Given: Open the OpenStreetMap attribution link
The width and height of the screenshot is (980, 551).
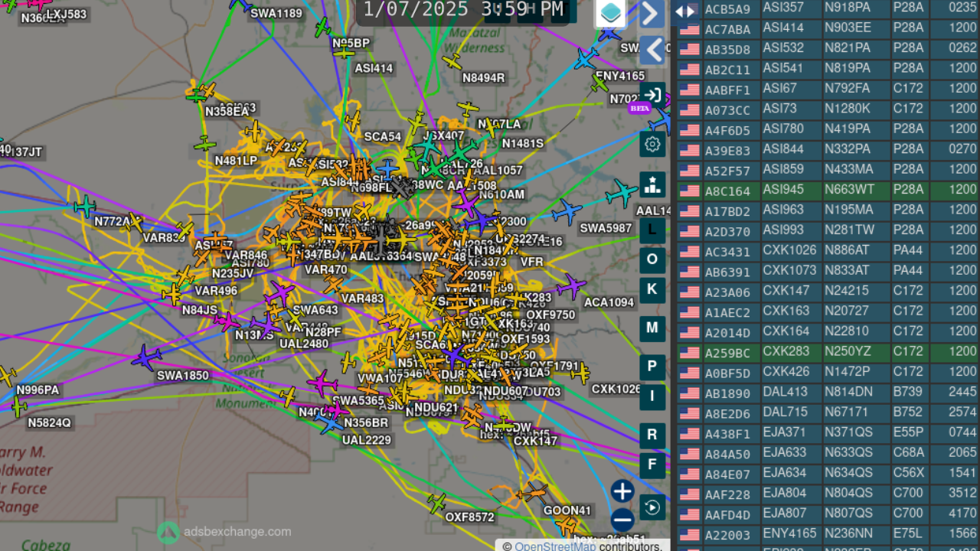Looking at the screenshot, I should (x=555, y=546).
